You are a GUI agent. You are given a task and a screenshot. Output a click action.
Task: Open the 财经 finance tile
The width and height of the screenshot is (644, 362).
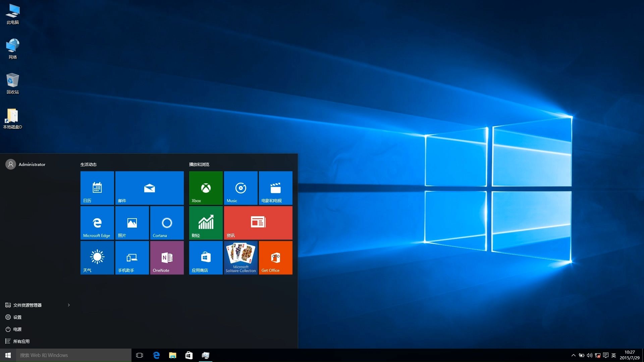(x=206, y=223)
